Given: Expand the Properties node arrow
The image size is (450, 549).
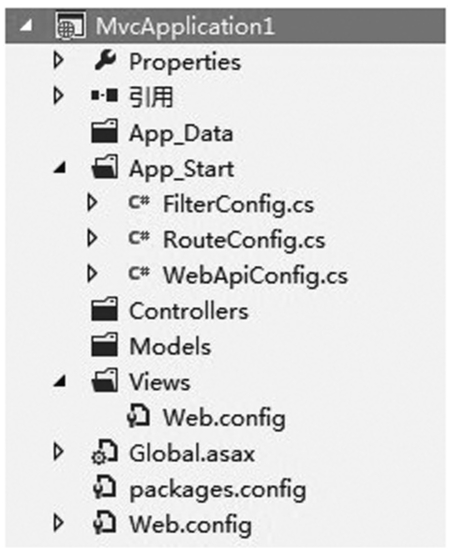Looking at the screenshot, I should 58,60.
